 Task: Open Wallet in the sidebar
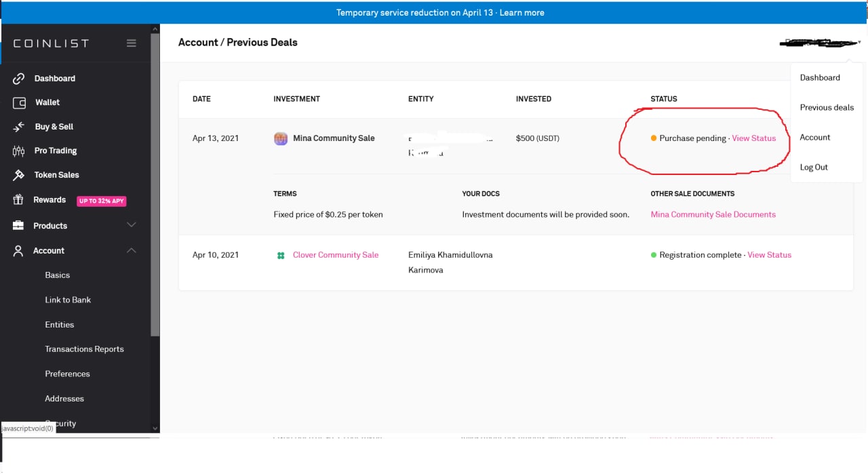pyautogui.click(x=47, y=102)
